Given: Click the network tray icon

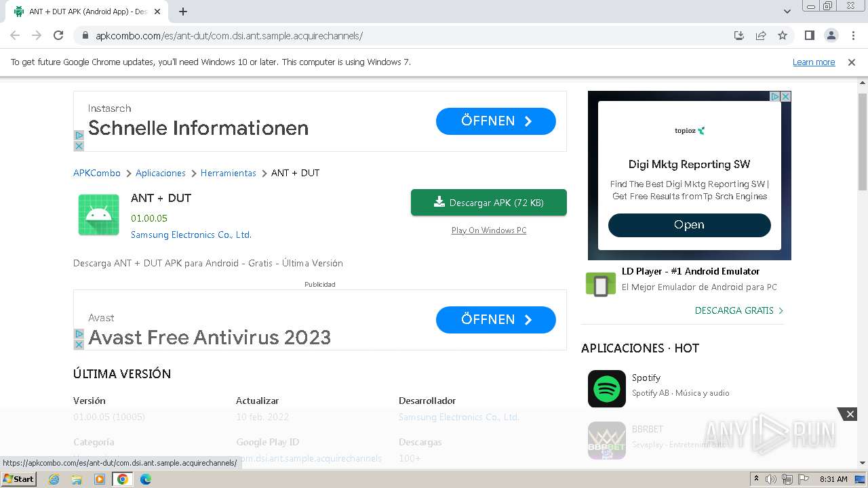Looking at the screenshot, I should [x=787, y=479].
